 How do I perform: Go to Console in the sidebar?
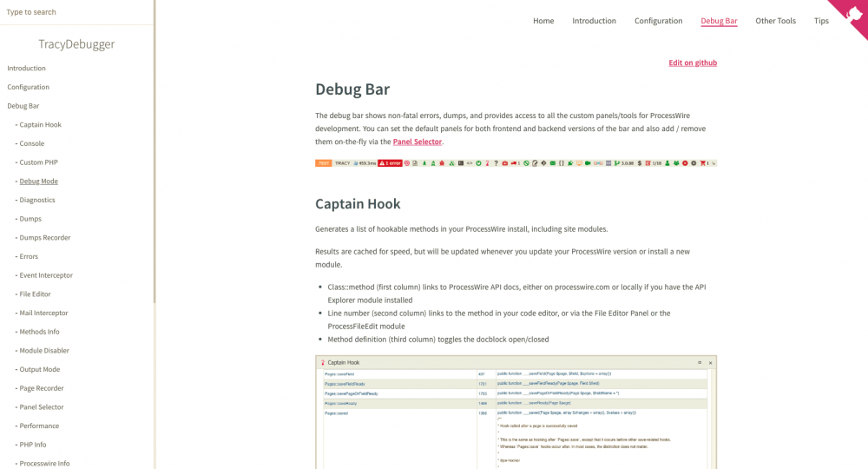point(31,143)
